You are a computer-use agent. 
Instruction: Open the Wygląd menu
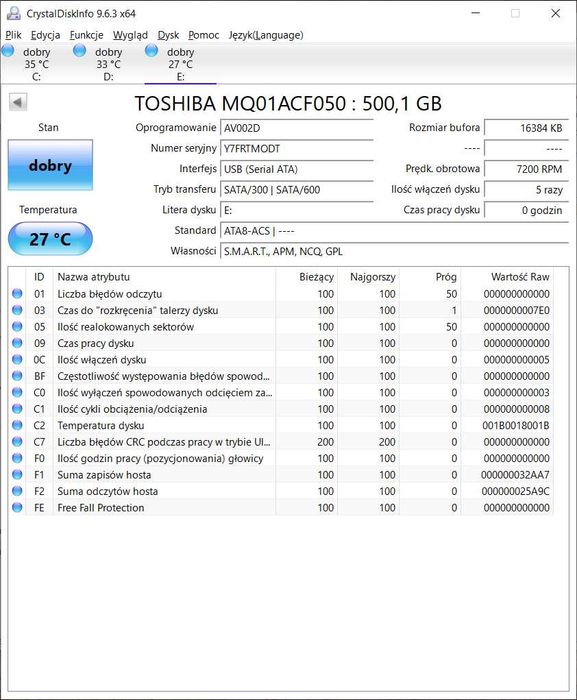(130, 35)
